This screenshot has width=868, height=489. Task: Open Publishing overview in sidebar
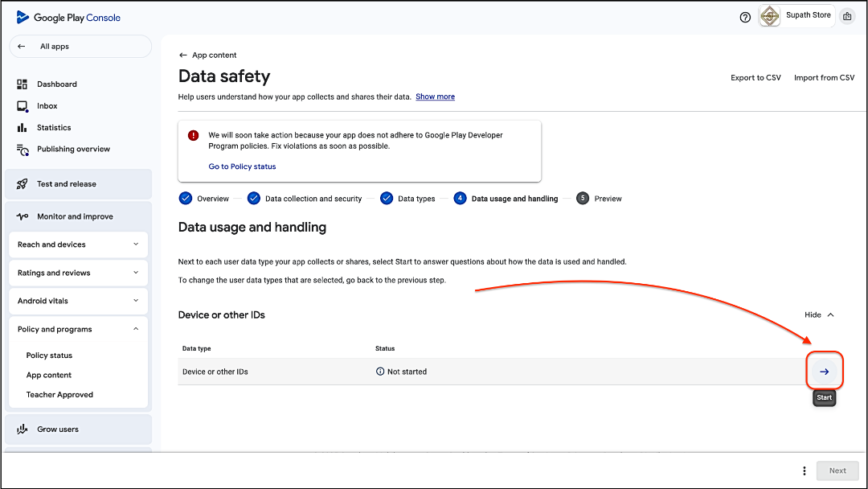(73, 150)
